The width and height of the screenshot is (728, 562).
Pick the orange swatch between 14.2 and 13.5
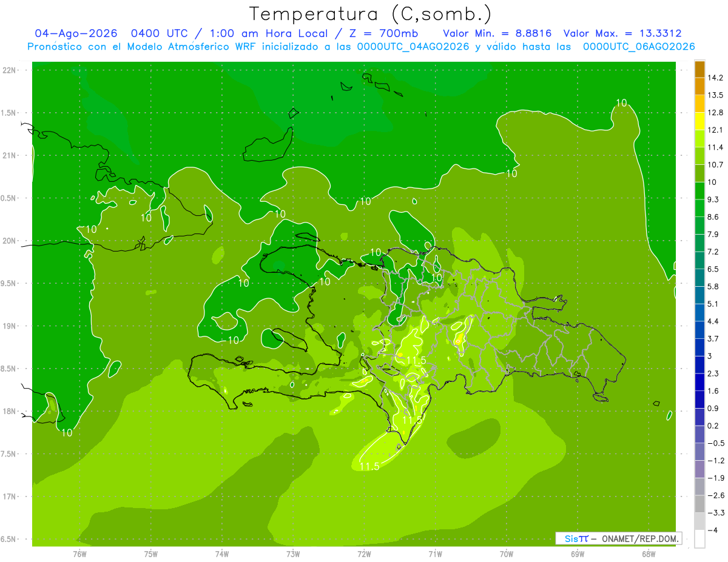click(699, 86)
